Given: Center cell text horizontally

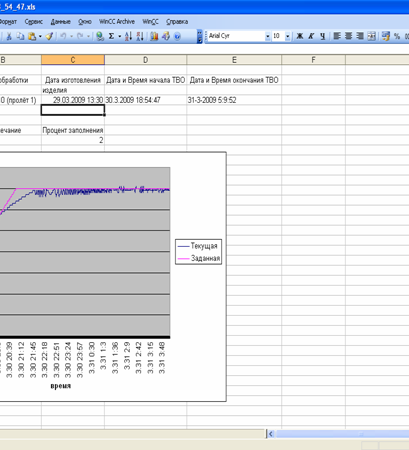Looking at the screenshot, I should [348, 36].
